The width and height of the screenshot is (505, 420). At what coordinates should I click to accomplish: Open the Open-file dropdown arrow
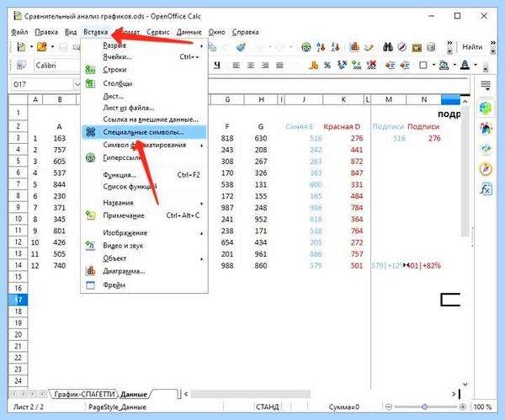[x=52, y=47]
